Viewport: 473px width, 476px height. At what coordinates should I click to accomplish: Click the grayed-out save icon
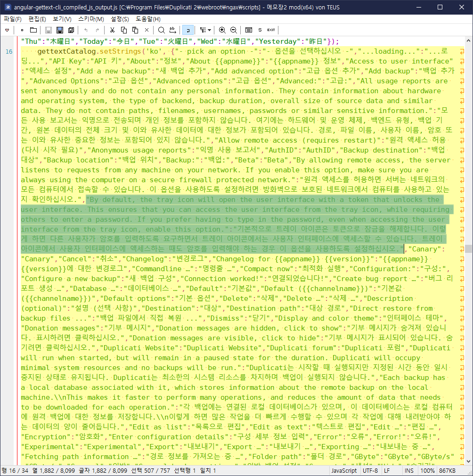pyautogui.click(x=49, y=30)
